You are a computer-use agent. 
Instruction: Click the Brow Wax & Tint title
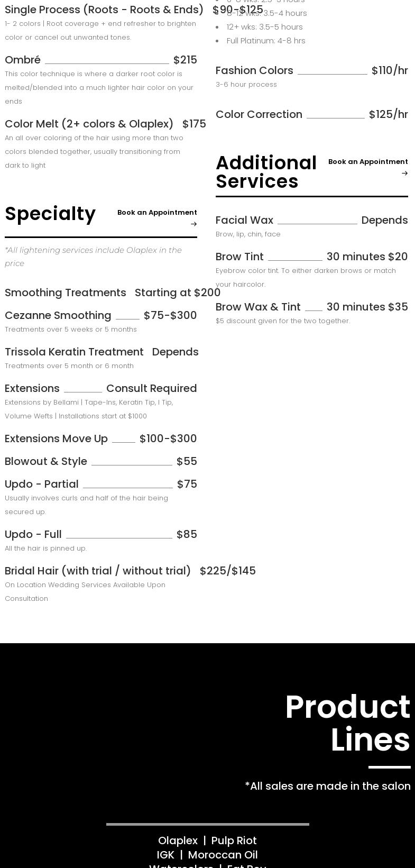coord(258,307)
